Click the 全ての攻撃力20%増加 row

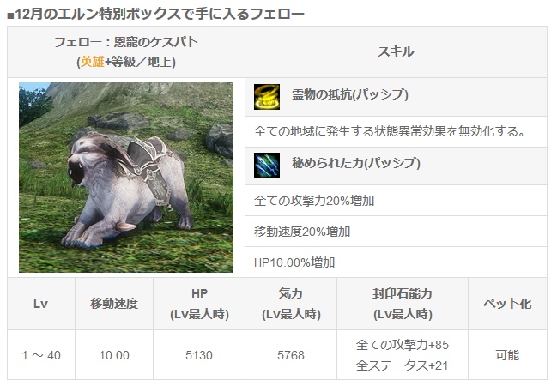(x=397, y=201)
